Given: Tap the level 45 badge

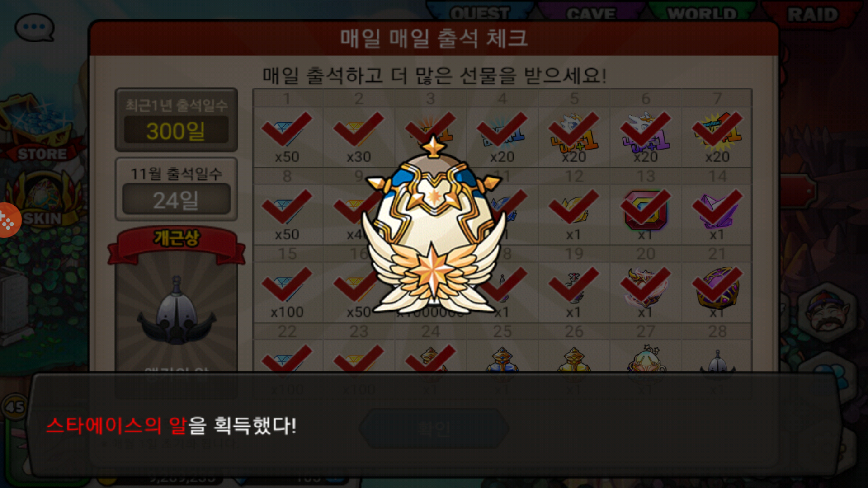Looking at the screenshot, I should point(15,407).
